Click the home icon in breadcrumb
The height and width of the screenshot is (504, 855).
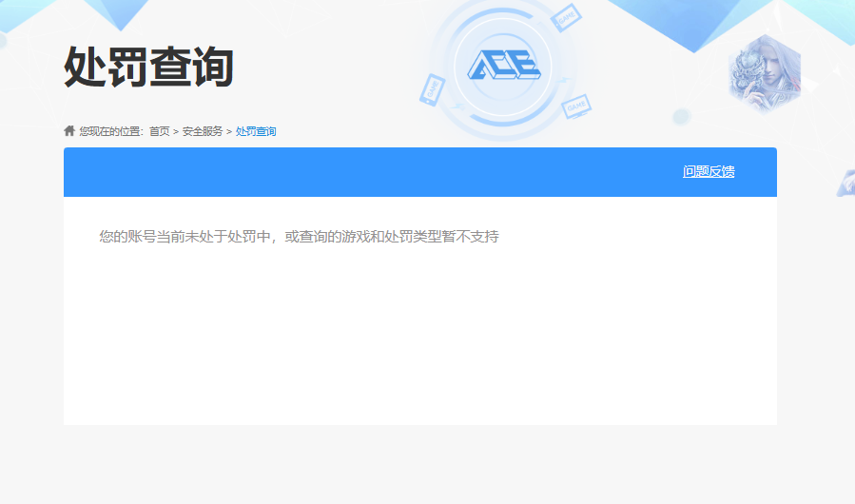(69, 130)
